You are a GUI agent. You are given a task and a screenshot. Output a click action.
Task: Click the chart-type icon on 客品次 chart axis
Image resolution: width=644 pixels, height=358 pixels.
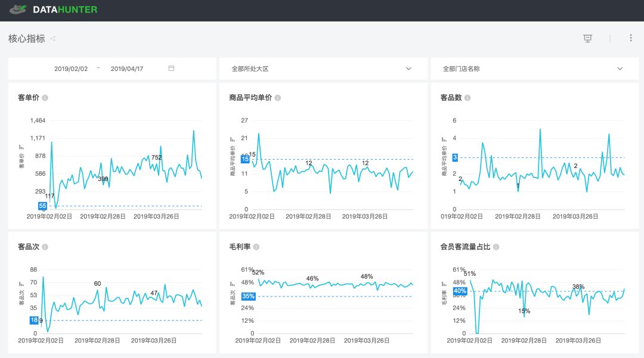[21, 284]
